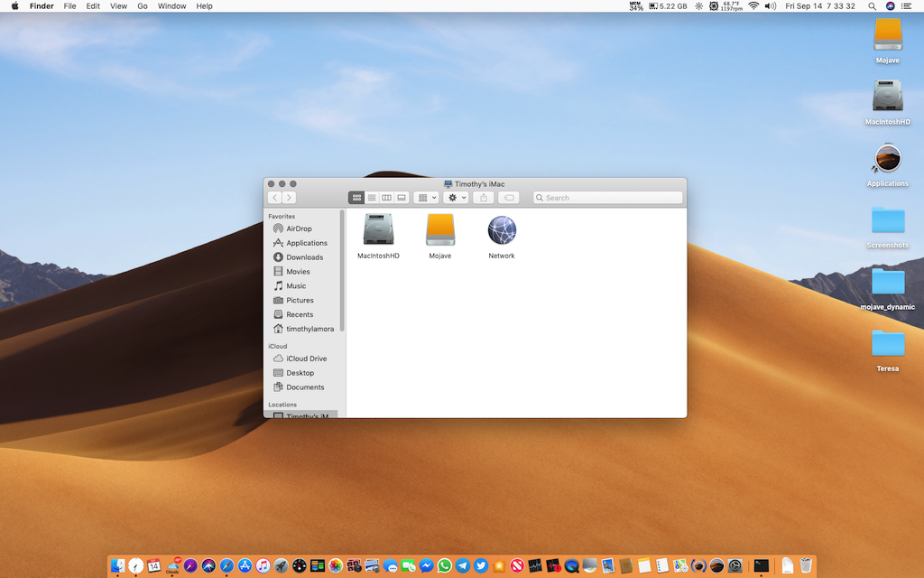Switch Finder to icon view

pos(356,198)
